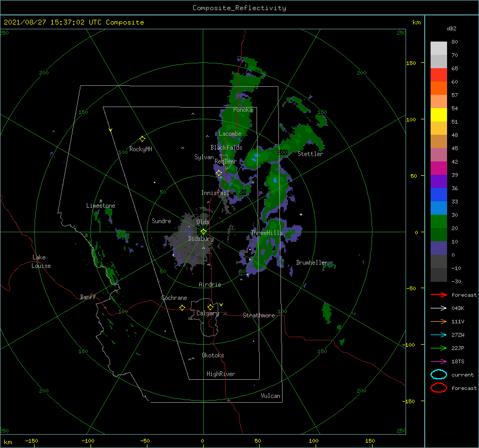Click the Innisfail label
The height and width of the screenshot is (448, 479).
click(x=215, y=193)
